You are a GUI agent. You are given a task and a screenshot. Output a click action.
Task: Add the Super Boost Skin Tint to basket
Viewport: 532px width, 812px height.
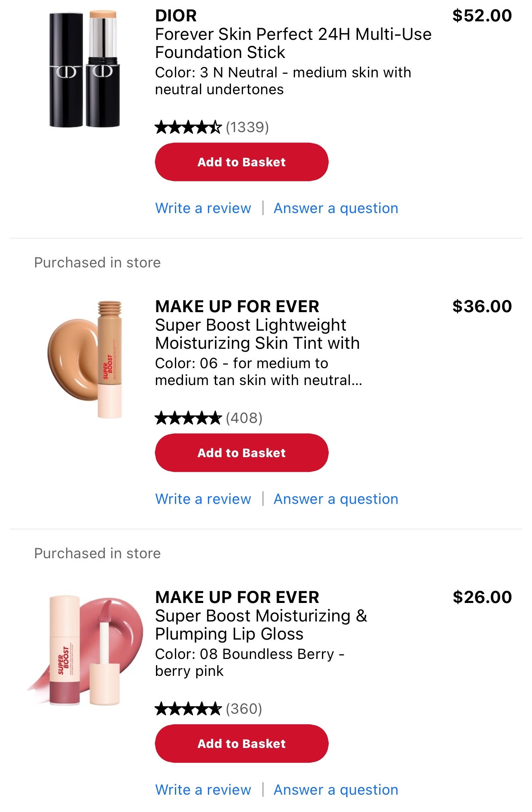[241, 452]
